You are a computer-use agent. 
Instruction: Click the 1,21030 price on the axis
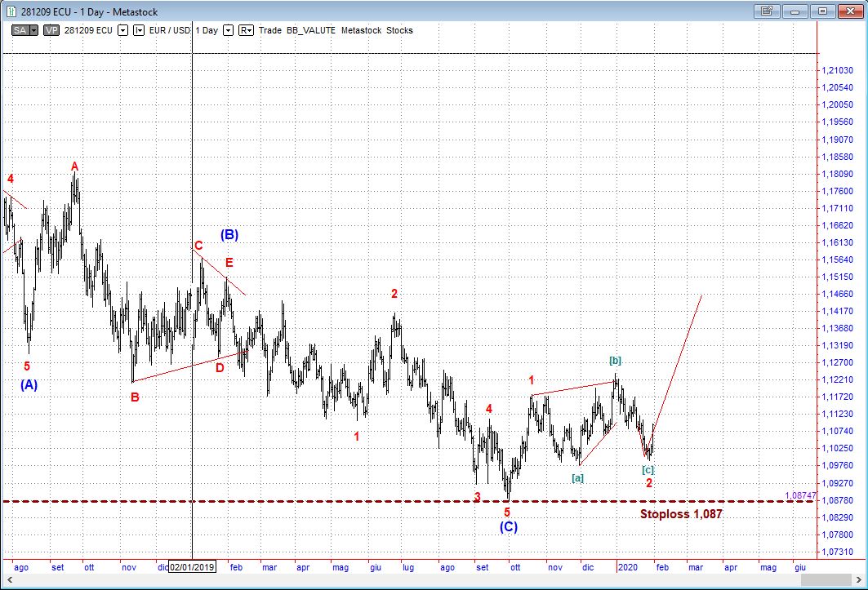click(x=838, y=70)
